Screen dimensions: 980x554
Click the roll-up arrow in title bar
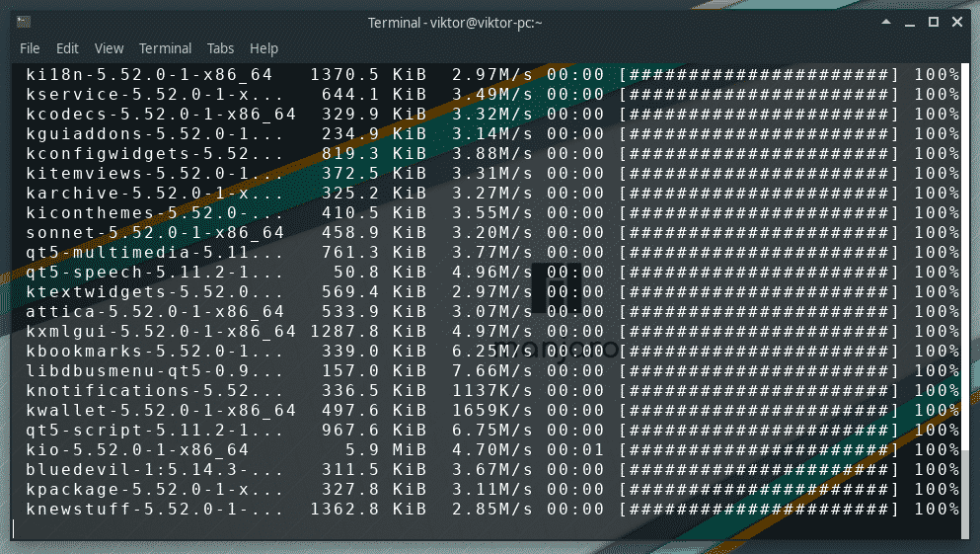886,22
